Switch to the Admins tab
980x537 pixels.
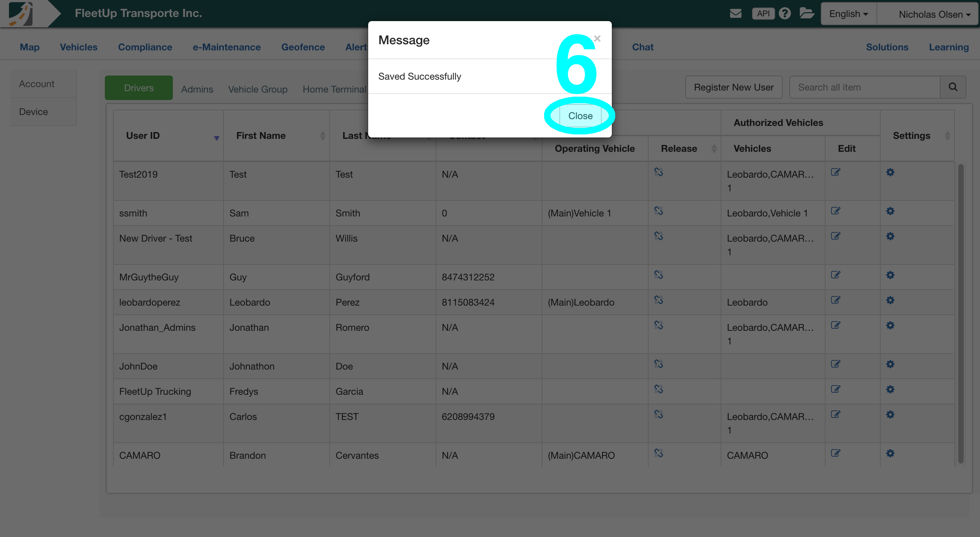tap(197, 89)
